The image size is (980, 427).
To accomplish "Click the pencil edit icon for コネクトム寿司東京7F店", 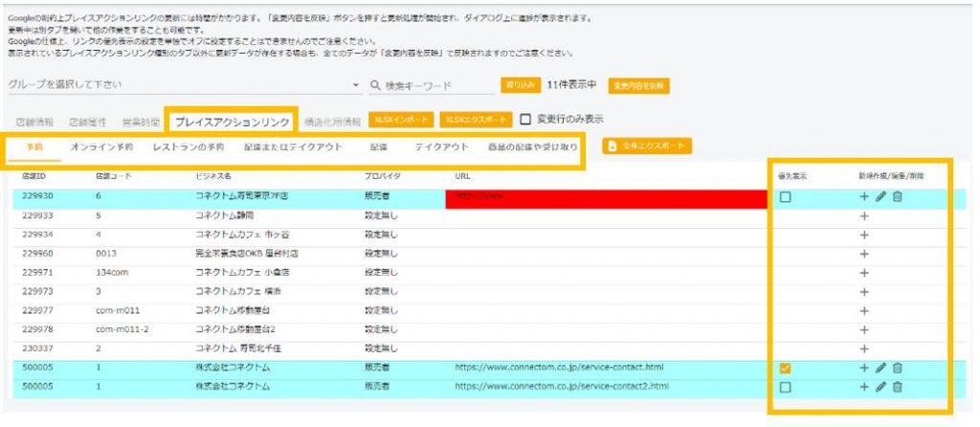I will point(880,197).
